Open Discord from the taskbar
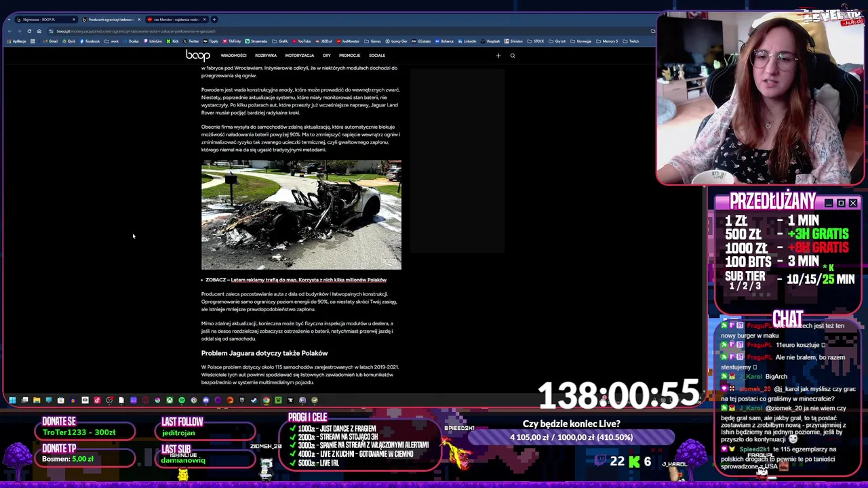 pyautogui.click(x=205, y=400)
